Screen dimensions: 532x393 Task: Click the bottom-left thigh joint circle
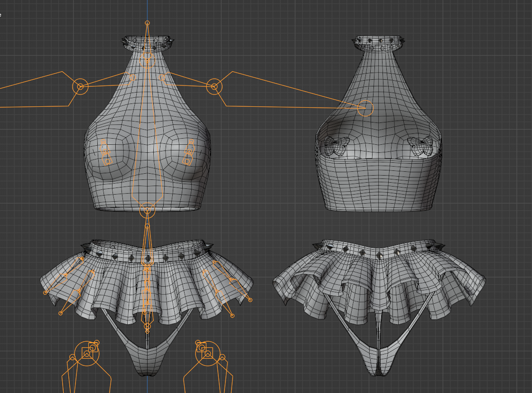coord(87,354)
